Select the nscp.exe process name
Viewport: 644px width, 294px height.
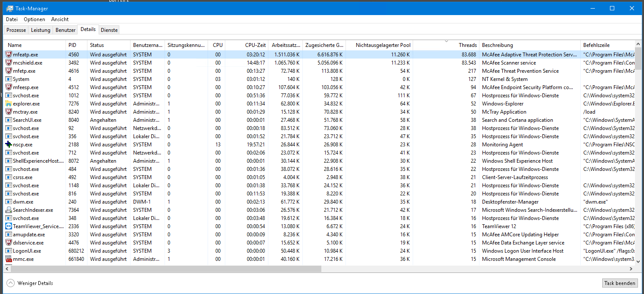pos(22,145)
